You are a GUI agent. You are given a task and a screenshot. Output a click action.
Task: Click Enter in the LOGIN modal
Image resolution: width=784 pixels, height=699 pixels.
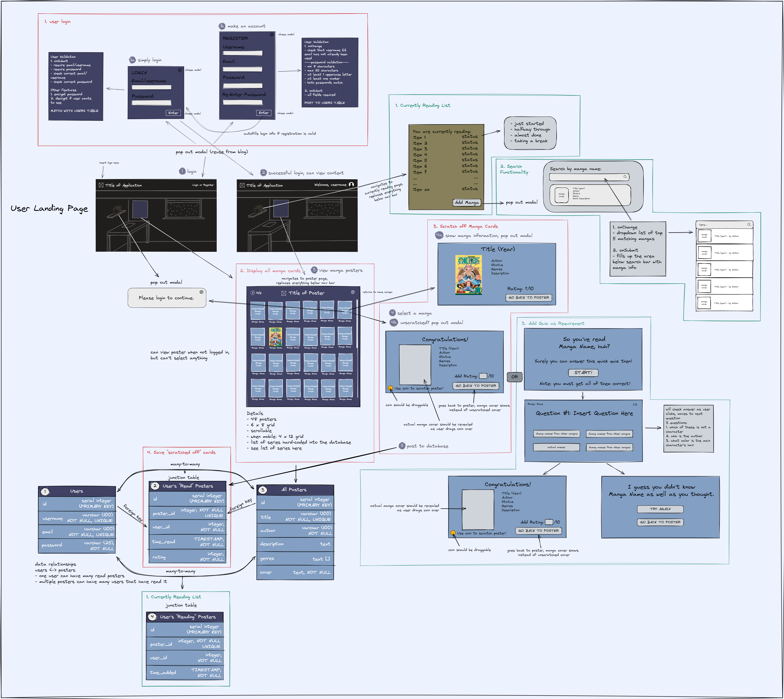pos(173,113)
